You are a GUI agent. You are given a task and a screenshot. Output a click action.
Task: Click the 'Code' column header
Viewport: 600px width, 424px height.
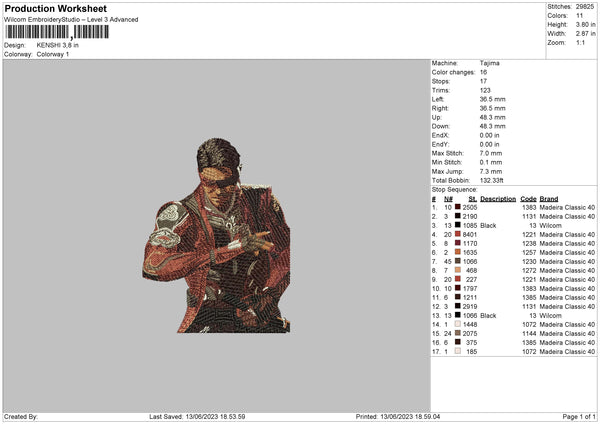coord(528,199)
